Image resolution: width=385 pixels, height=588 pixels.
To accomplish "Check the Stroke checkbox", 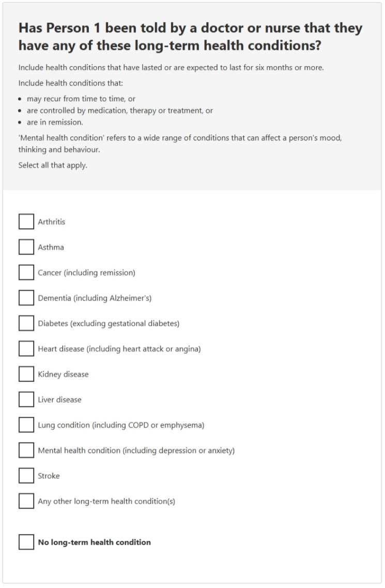I will (25, 475).
